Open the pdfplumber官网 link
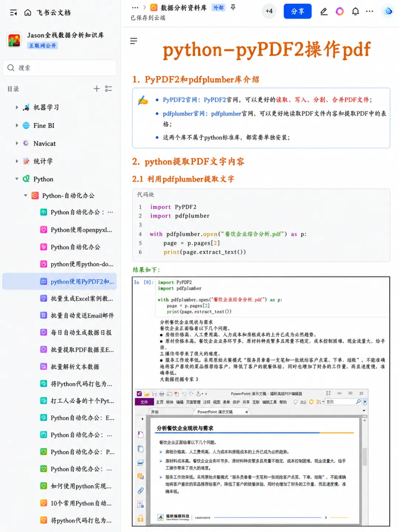The height and width of the screenshot is (532, 399). tap(185, 114)
